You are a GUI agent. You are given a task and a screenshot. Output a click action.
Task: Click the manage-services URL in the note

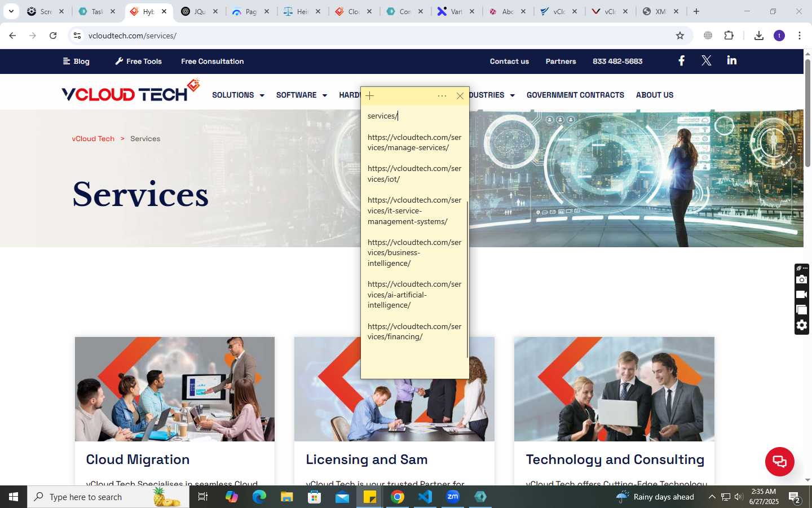[414, 142]
